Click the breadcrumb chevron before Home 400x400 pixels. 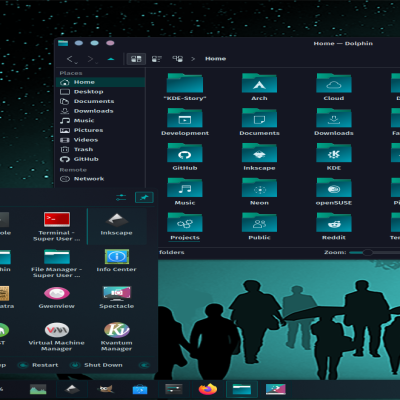[193, 59]
